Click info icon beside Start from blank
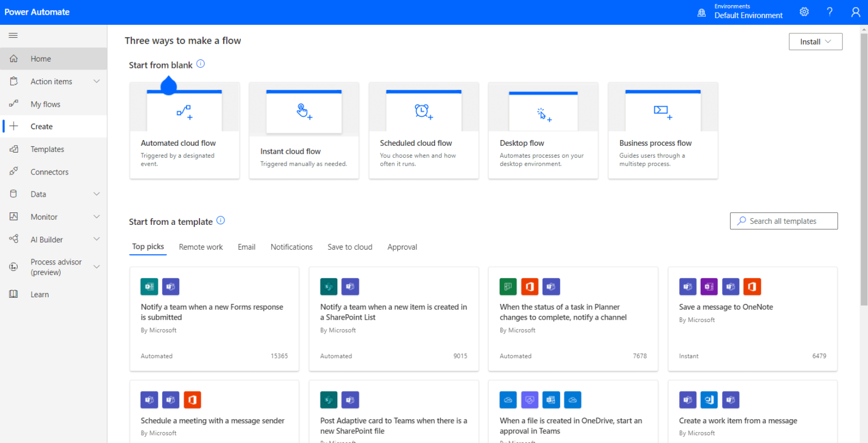 [201, 64]
